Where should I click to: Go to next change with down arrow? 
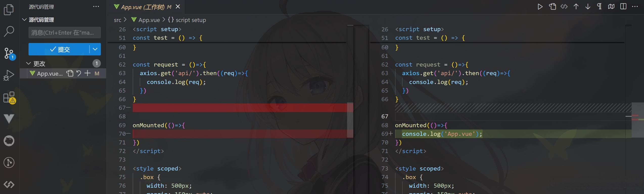pos(588,7)
